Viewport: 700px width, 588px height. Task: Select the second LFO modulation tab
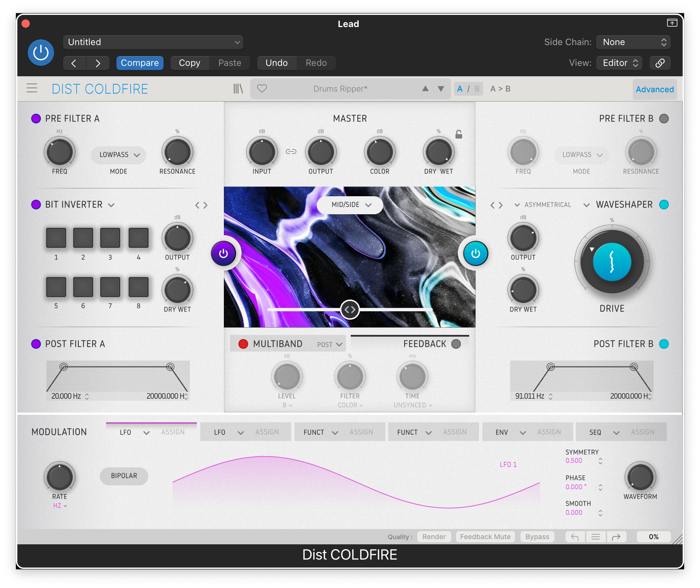(246, 432)
